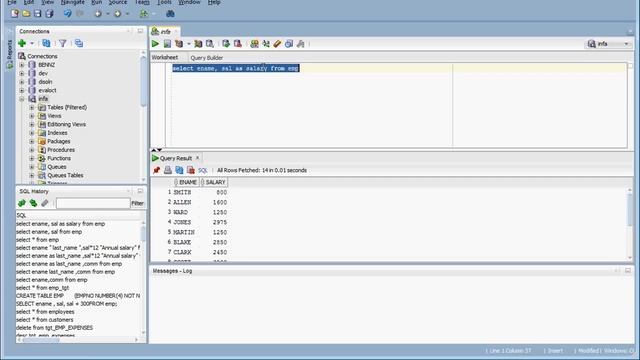
Task: Click the green plus New Connection icon
Action: 22,43
